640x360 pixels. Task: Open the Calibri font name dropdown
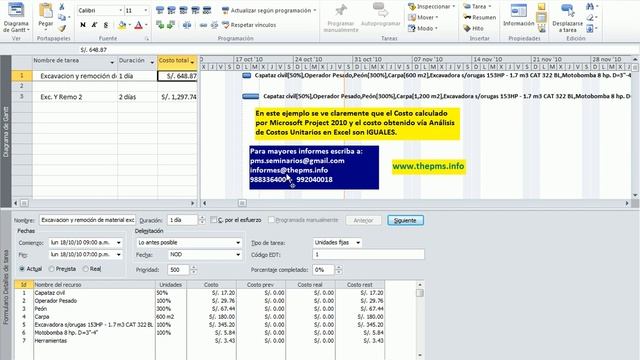120,10
